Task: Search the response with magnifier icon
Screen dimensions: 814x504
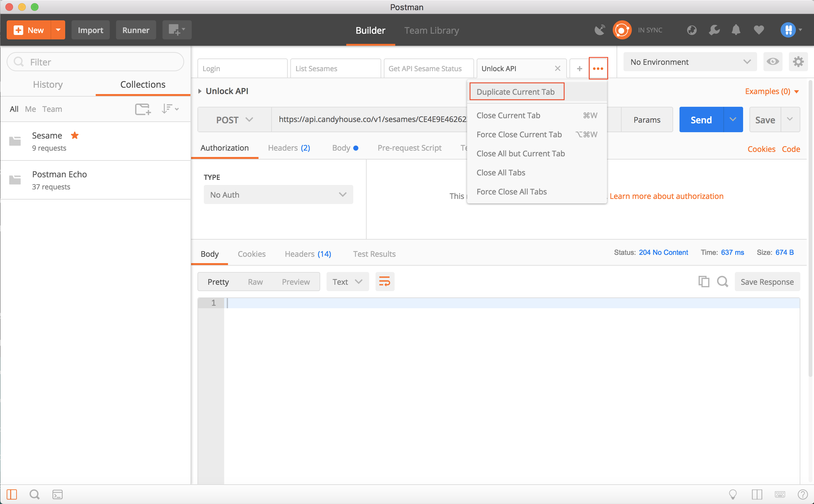Action: tap(722, 282)
